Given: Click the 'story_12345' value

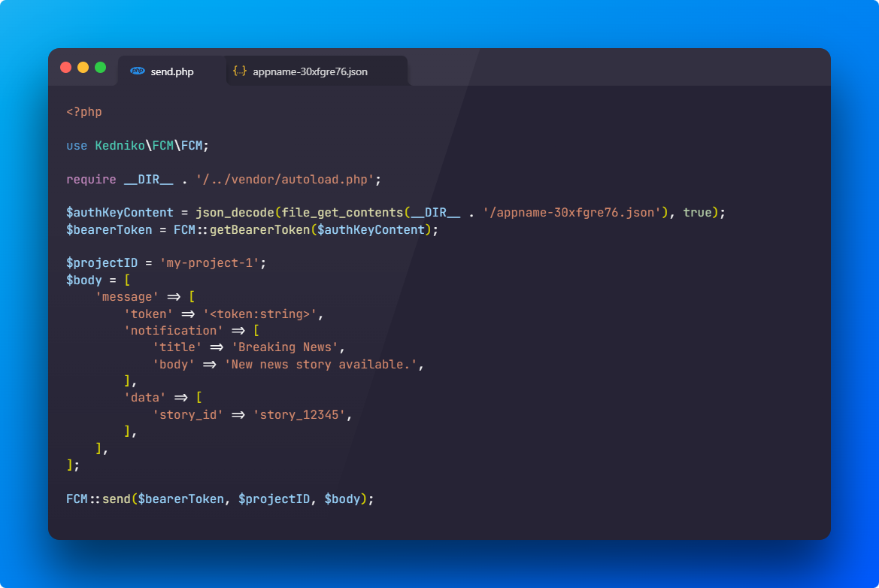Looking at the screenshot, I should click(x=302, y=414).
